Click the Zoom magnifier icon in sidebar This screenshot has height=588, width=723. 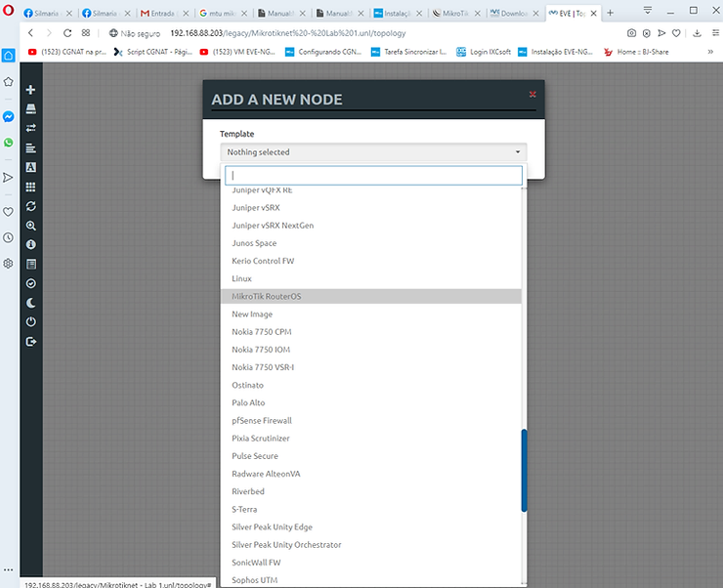point(31,226)
